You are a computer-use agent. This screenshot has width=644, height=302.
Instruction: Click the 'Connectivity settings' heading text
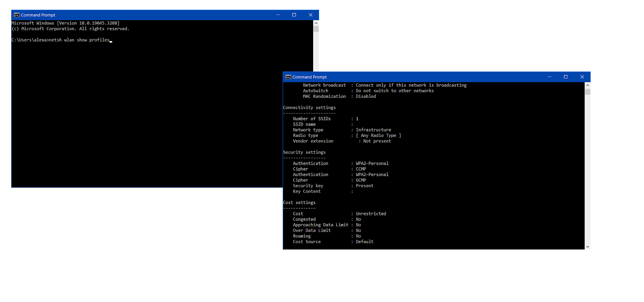[x=309, y=108]
